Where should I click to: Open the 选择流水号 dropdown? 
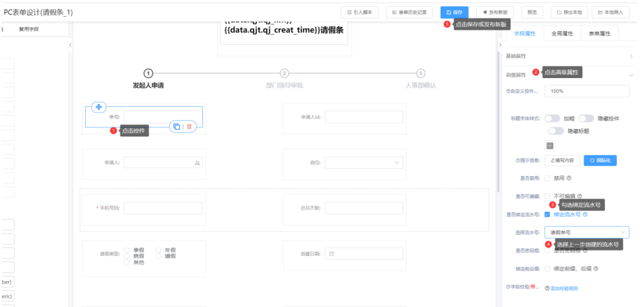(x=587, y=232)
